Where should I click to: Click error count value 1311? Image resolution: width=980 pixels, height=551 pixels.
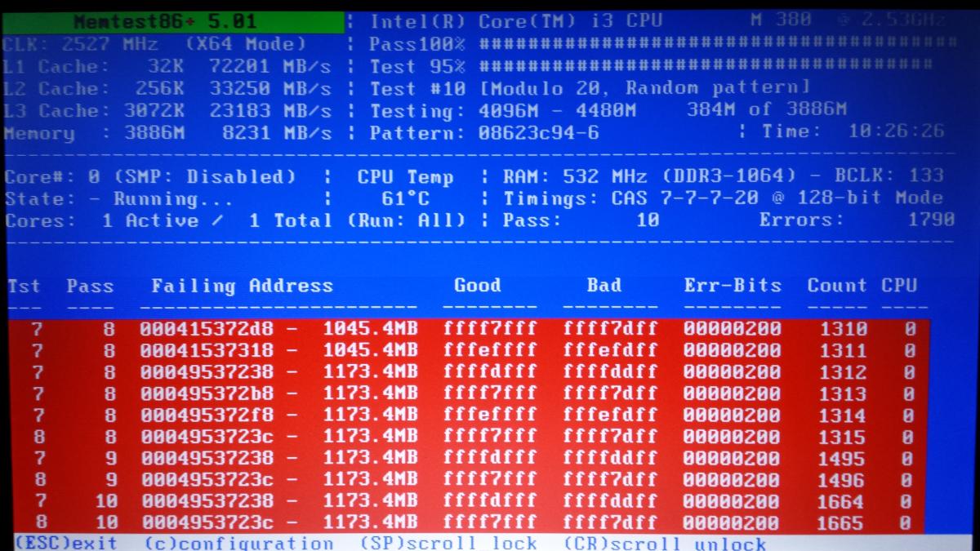(x=842, y=350)
